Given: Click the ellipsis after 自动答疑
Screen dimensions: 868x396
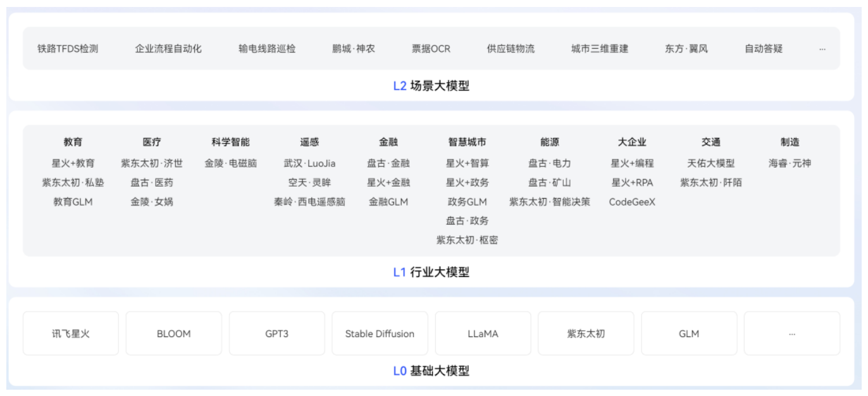Looking at the screenshot, I should point(822,49).
